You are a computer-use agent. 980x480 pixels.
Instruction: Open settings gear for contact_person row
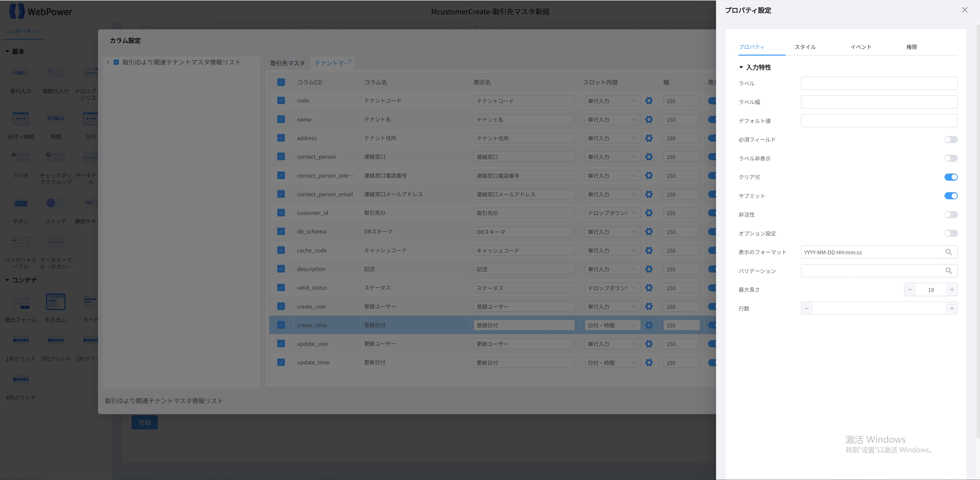649,157
